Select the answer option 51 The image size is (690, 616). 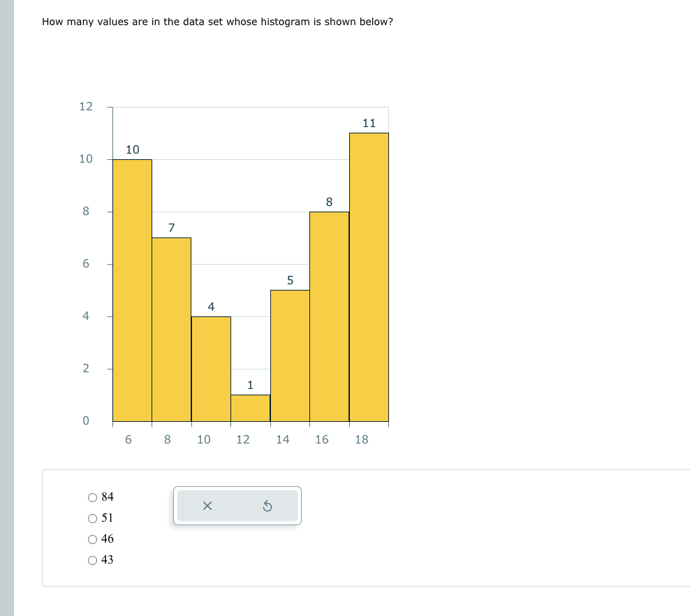(x=91, y=518)
